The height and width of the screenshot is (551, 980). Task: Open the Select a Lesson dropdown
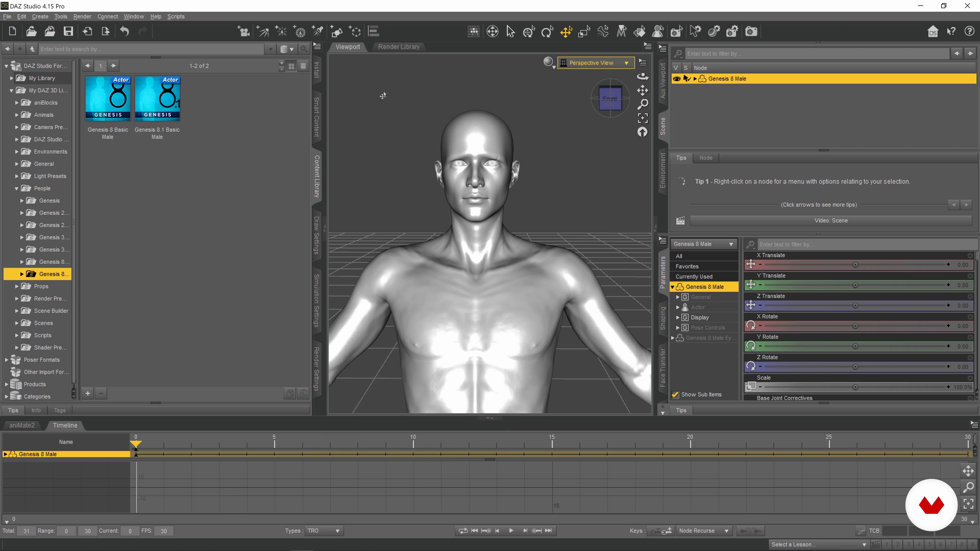pyautogui.click(x=819, y=545)
